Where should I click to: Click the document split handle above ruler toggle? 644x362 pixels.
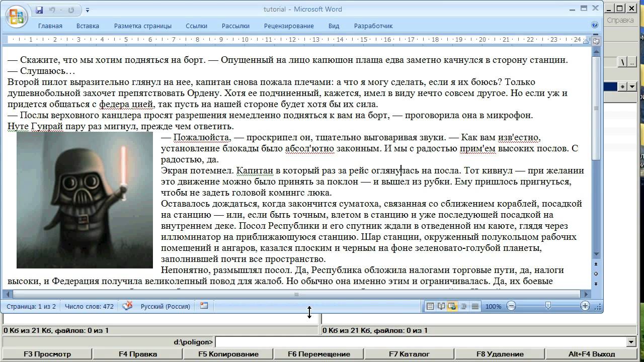coord(597,35)
